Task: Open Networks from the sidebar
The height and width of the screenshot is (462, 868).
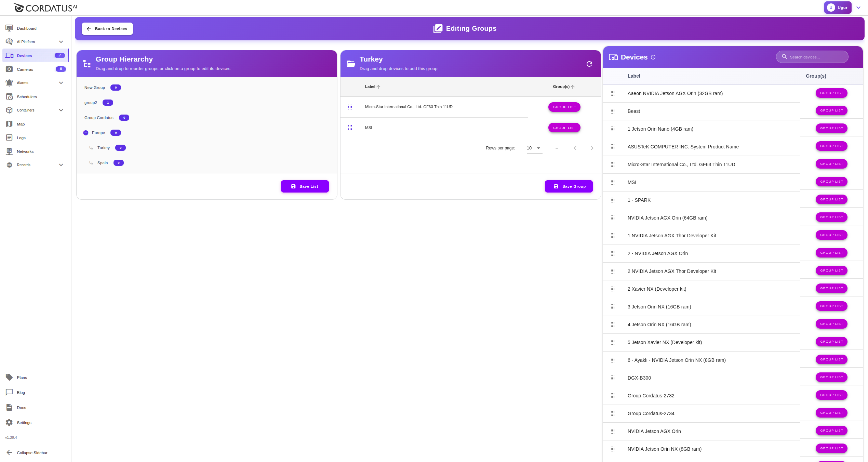Action: point(25,151)
